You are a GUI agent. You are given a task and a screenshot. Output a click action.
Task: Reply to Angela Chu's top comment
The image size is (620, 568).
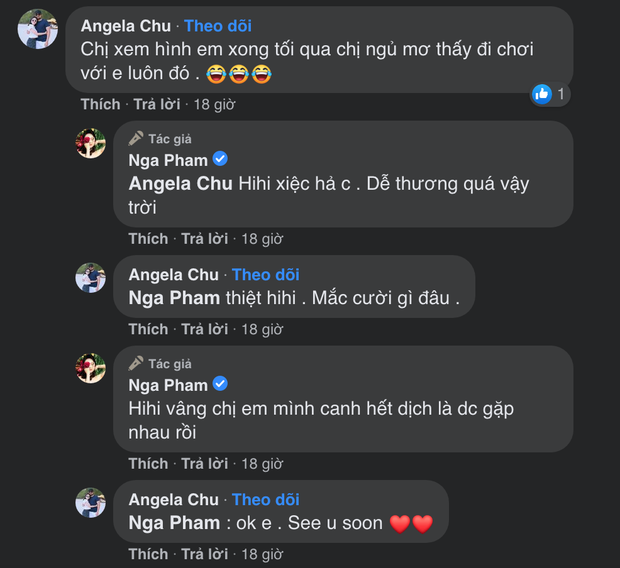pyautogui.click(x=157, y=104)
